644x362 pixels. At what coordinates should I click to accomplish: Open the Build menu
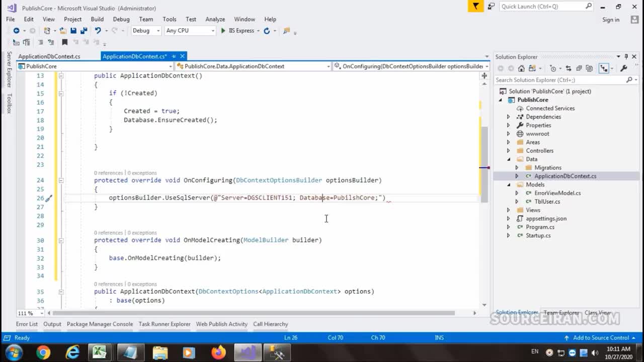97,19
